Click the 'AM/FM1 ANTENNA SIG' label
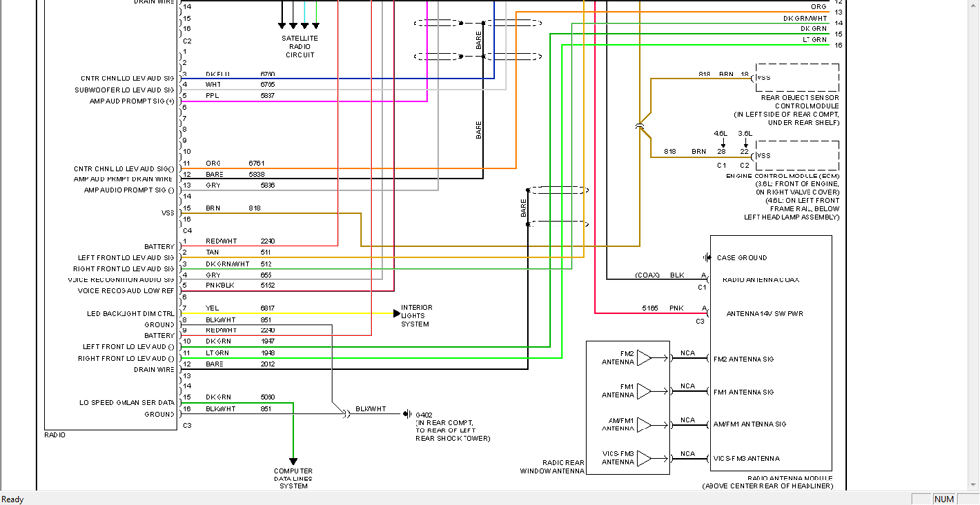 pos(750,424)
